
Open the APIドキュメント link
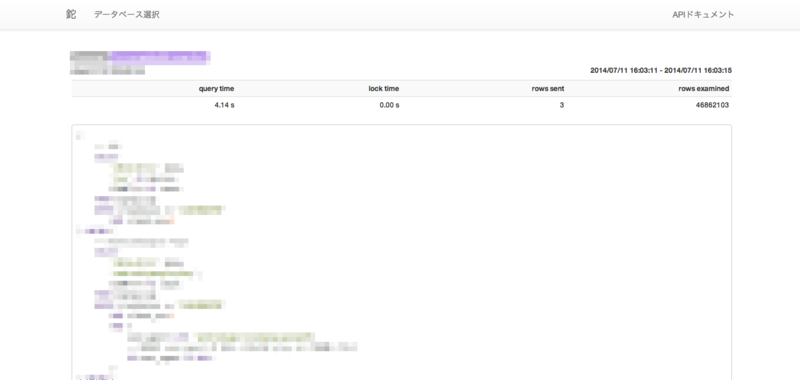coord(703,15)
